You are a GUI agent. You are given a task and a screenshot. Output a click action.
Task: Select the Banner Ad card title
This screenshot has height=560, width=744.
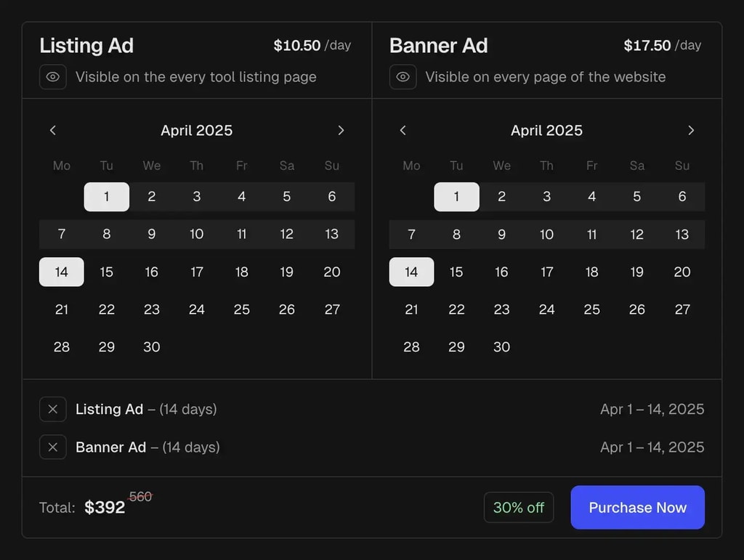[438, 45]
